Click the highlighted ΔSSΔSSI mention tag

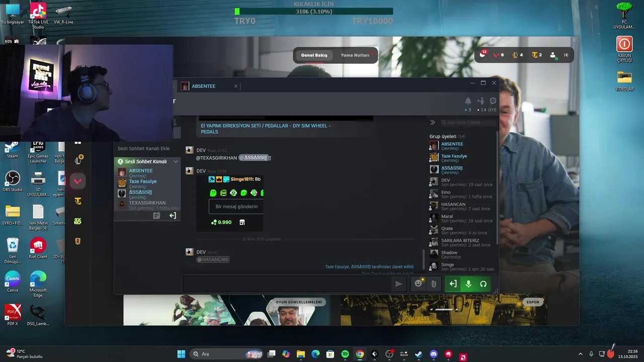point(254,158)
